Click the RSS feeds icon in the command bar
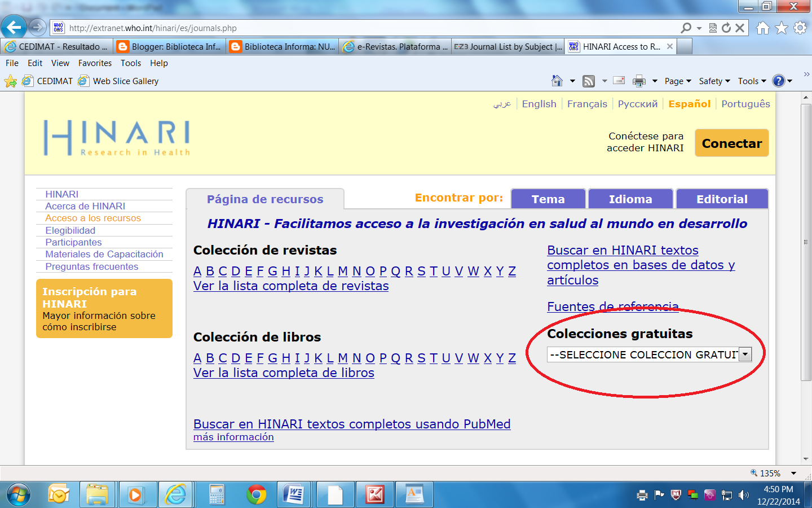 (589, 81)
